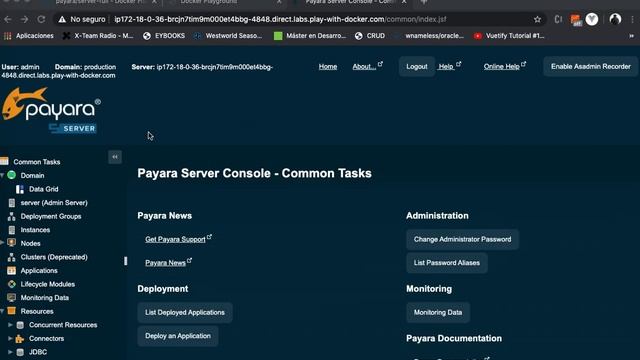640x360 pixels.
Task: Expand the Nodes tree node
Action: tap(2, 243)
